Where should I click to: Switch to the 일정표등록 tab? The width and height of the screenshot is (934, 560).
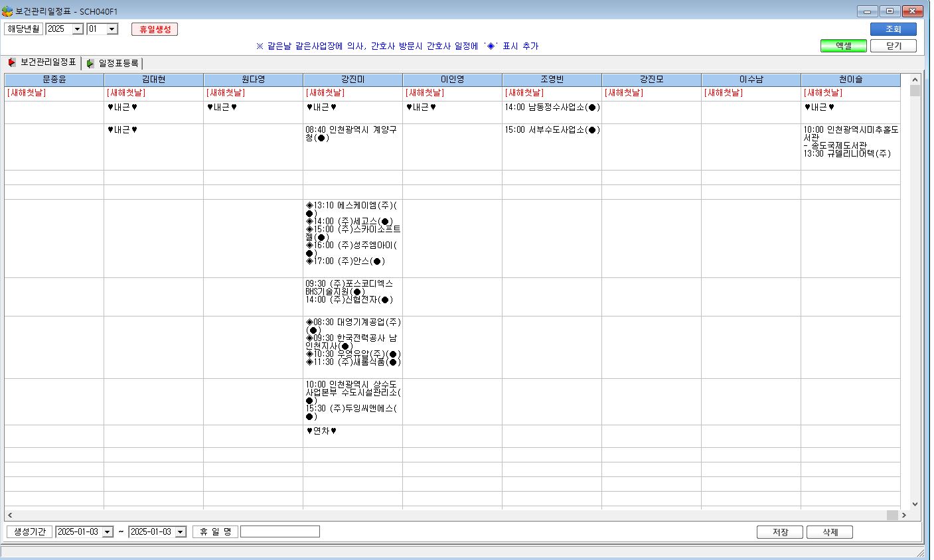pos(113,64)
